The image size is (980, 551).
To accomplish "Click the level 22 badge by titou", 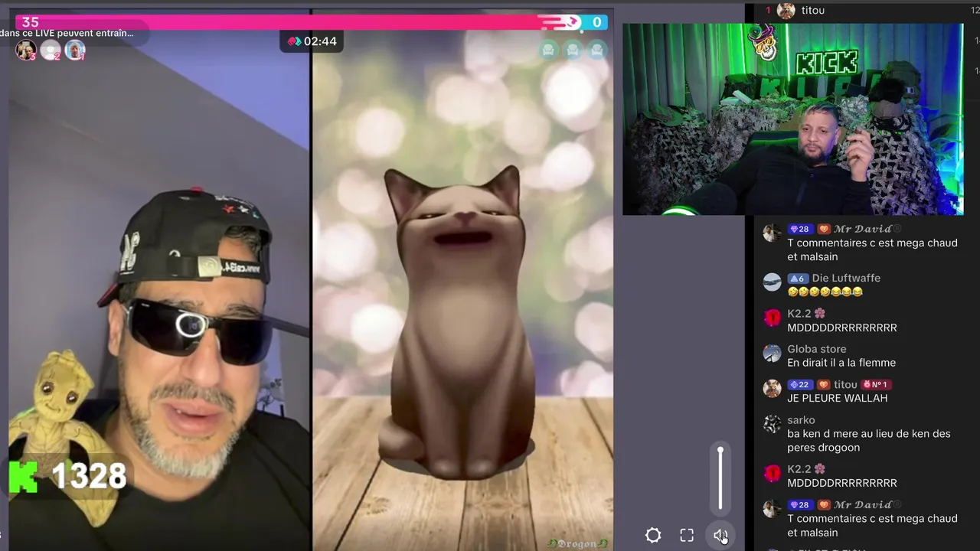I will point(799,385).
